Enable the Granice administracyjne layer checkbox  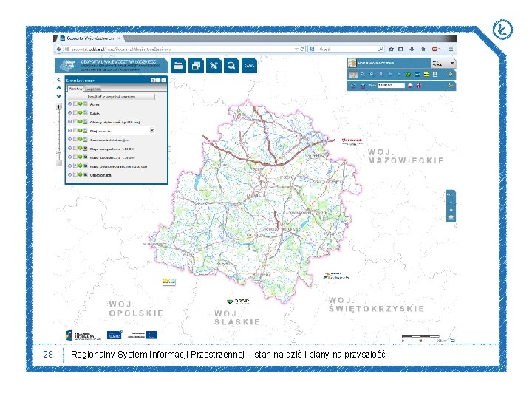(75, 139)
